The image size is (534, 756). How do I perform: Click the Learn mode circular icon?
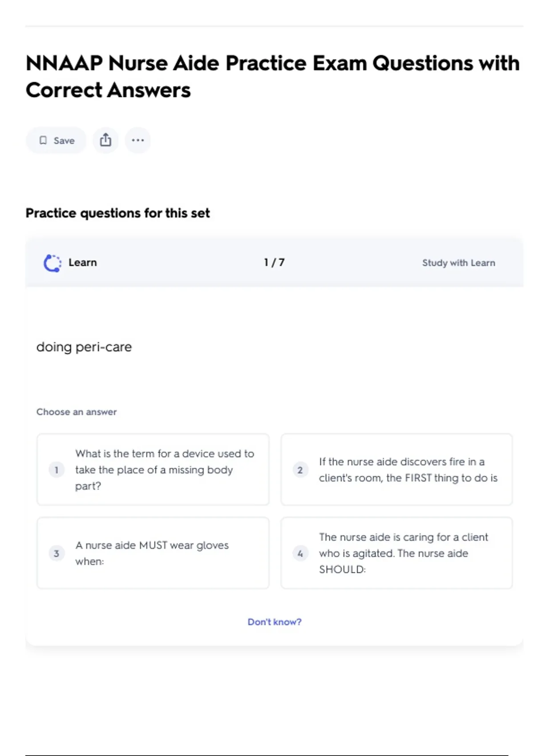(x=53, y=263)
